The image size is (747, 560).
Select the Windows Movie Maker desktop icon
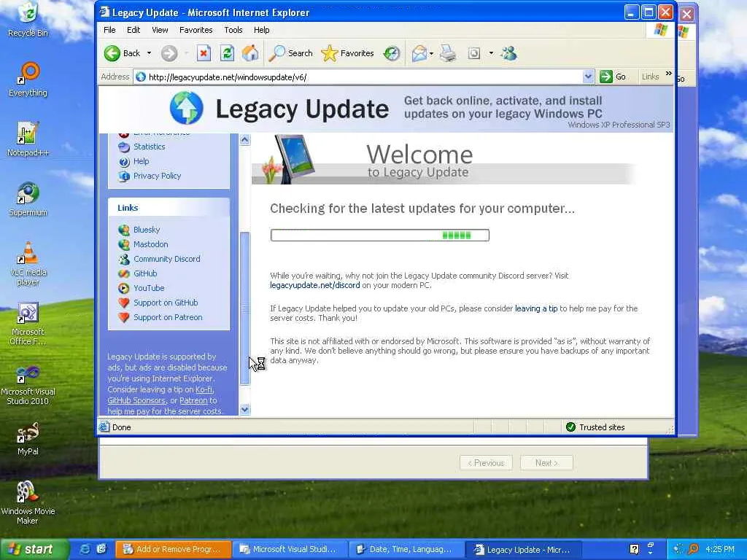click(x=28, y=503)
